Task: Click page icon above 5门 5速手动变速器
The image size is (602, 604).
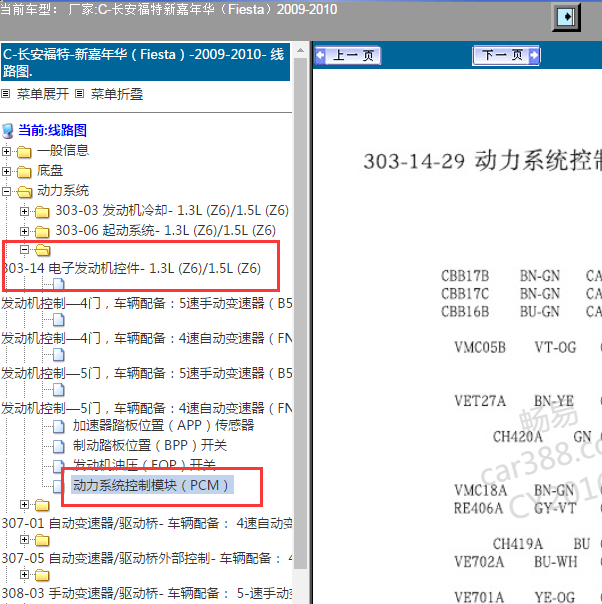Action: [59, 355]
